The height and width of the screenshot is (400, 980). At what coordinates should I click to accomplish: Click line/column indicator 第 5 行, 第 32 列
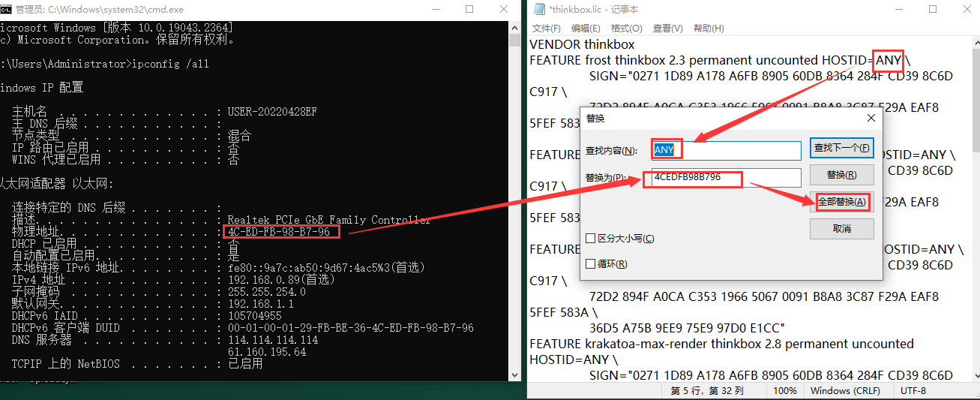(708, 391)
